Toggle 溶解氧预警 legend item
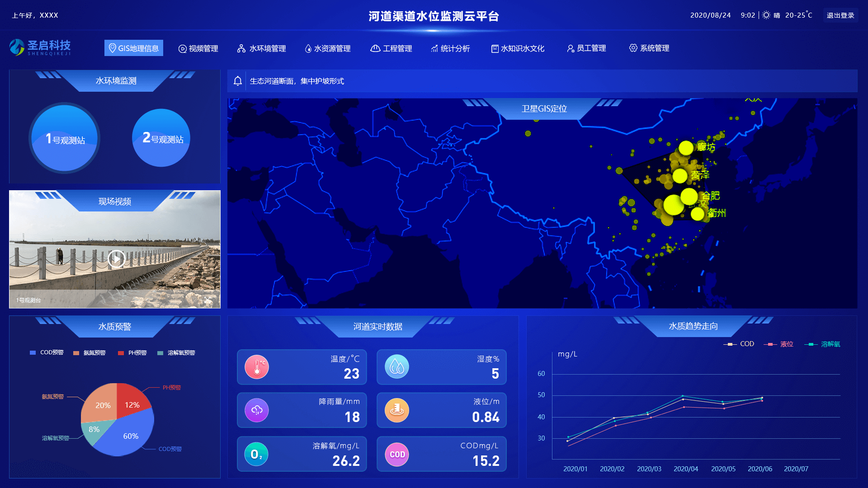The image size is (868, 488). [176, 353]
